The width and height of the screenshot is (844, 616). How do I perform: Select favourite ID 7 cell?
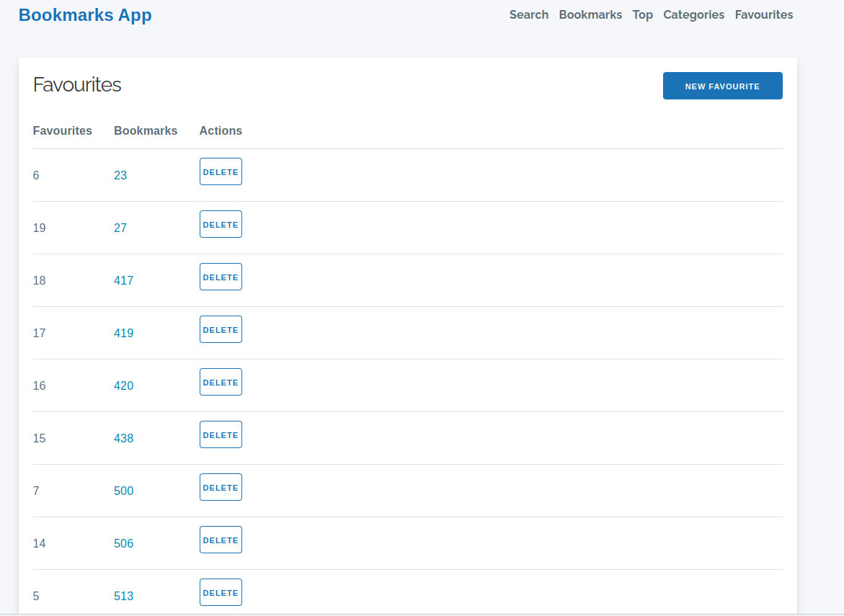point(36,491)
